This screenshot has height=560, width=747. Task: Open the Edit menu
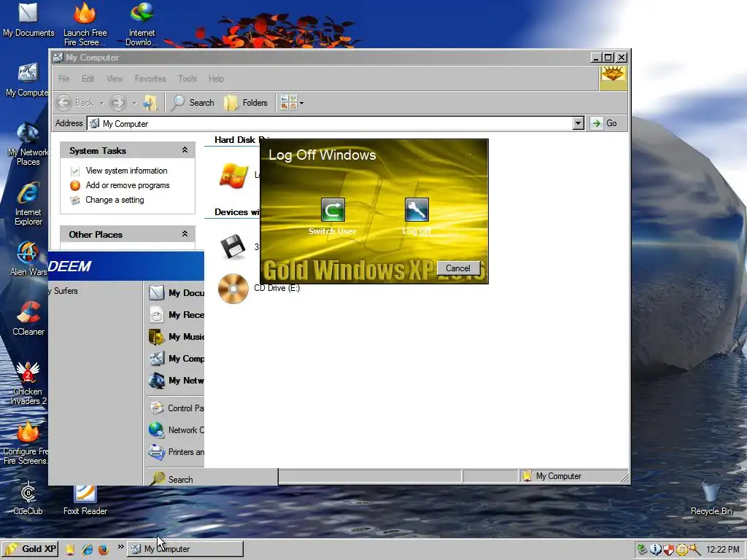[88, 79]
